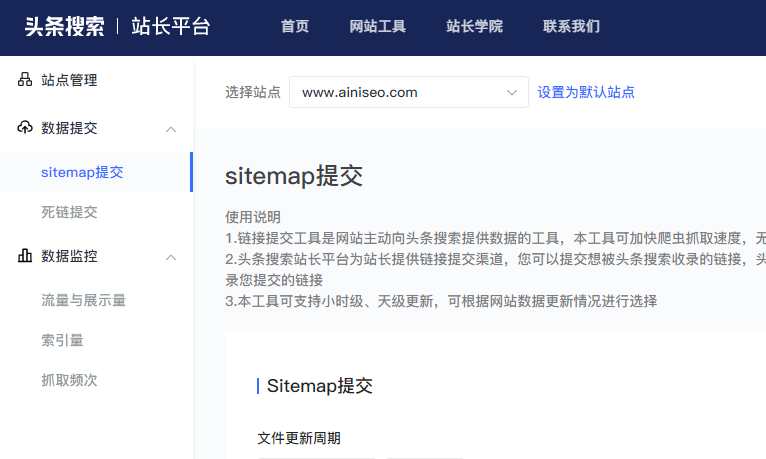Select 数据提交 sidebar section label
This screenshot has height=459, width=766.
pos(69,128)
